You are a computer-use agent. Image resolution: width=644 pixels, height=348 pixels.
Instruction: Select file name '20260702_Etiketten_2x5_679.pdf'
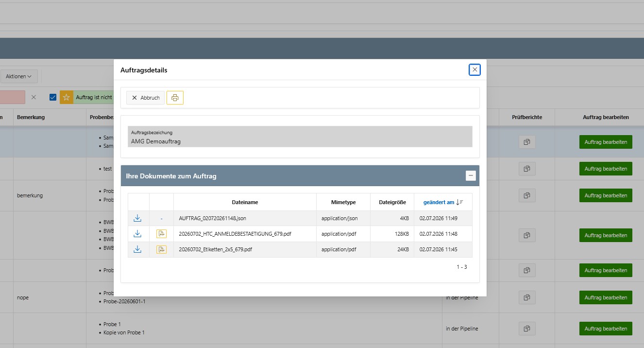216,250
